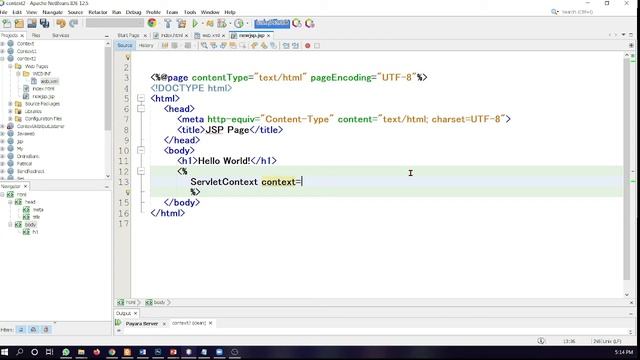Click the Undo toolbar icon
Viewport: 640px width, 360px height.
click(x=61, y=24)
